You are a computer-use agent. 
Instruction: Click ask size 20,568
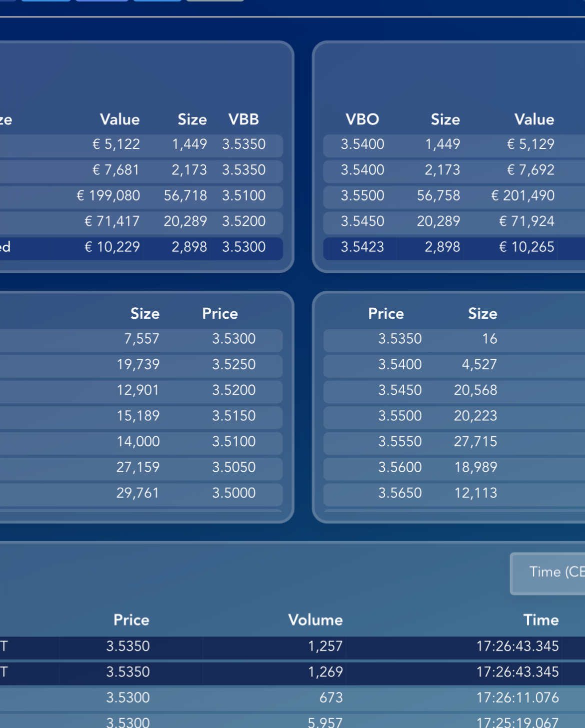(475, 390)
